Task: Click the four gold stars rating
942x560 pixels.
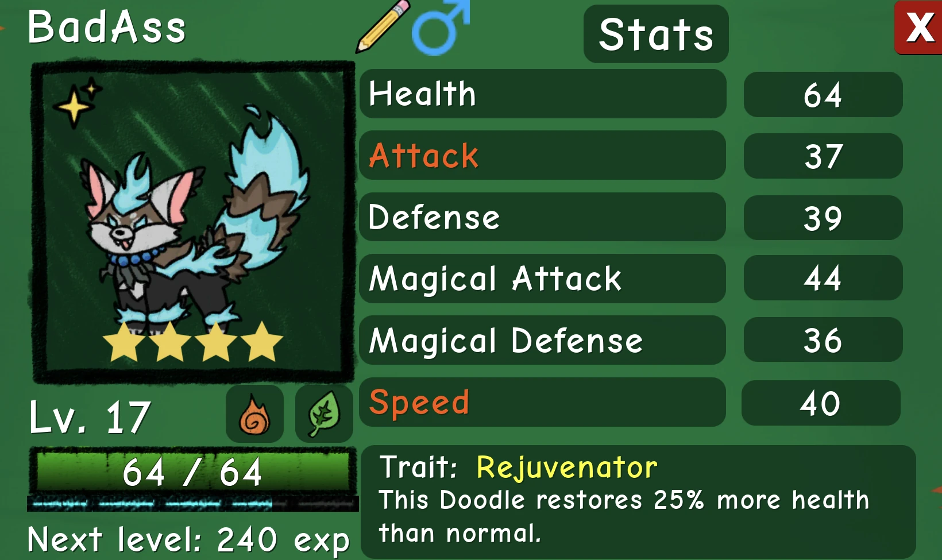Action: coord(193,342)
